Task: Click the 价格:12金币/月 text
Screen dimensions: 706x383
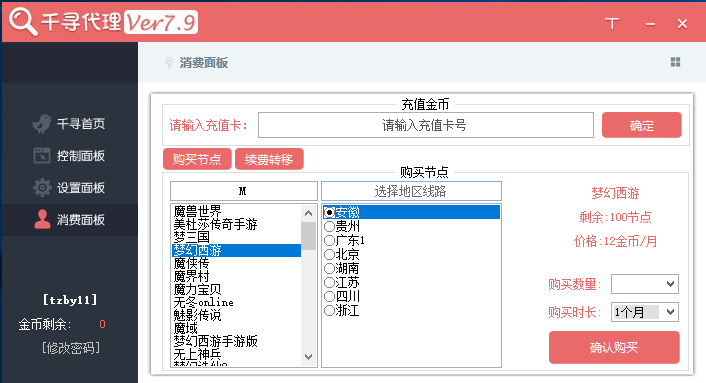Action: tap(615, 242)
